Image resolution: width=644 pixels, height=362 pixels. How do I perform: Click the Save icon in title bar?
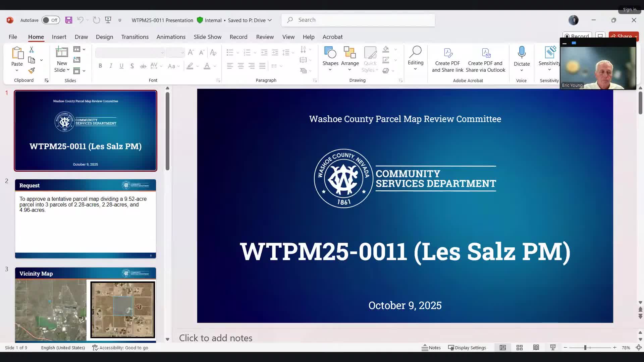click(68, 20)
